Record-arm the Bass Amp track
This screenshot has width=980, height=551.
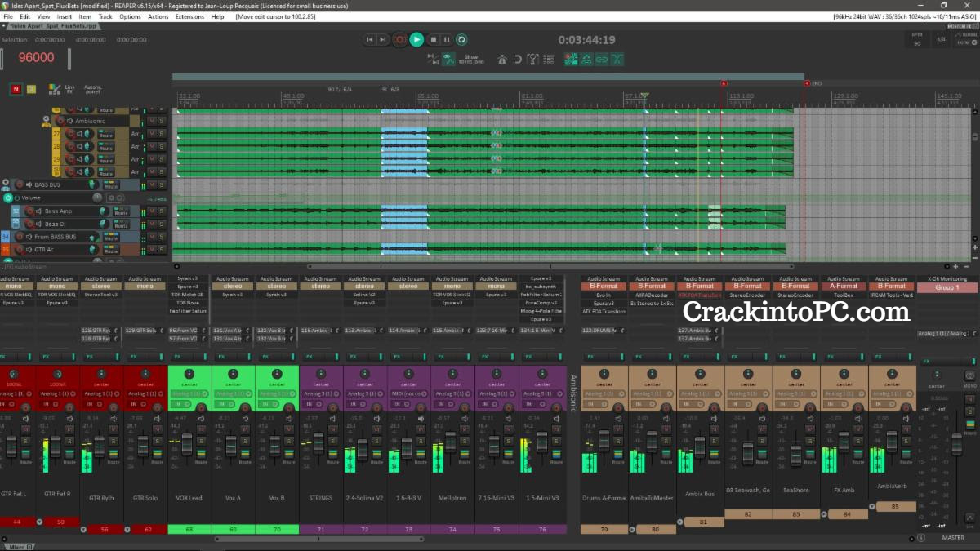[x=30, y=211]
